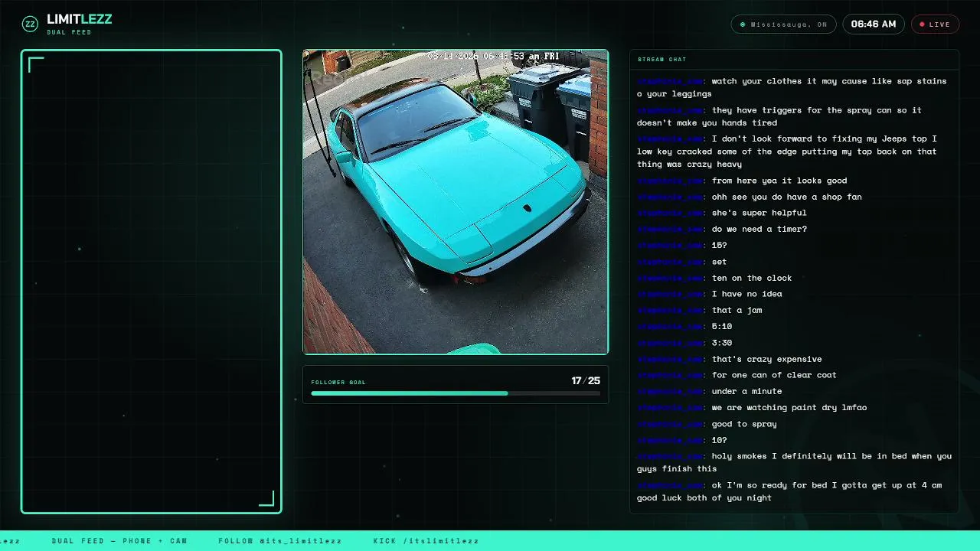Click the follower goal progress bar

coord(456,393)
